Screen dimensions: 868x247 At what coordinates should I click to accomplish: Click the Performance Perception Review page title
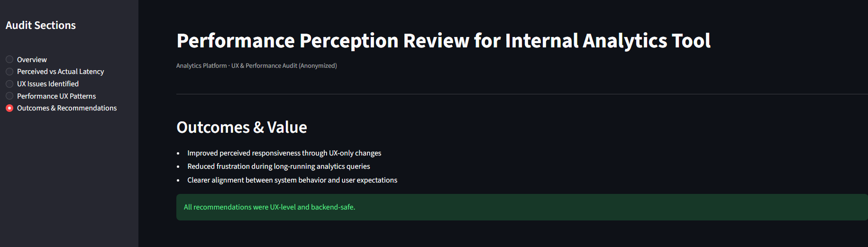443,41
